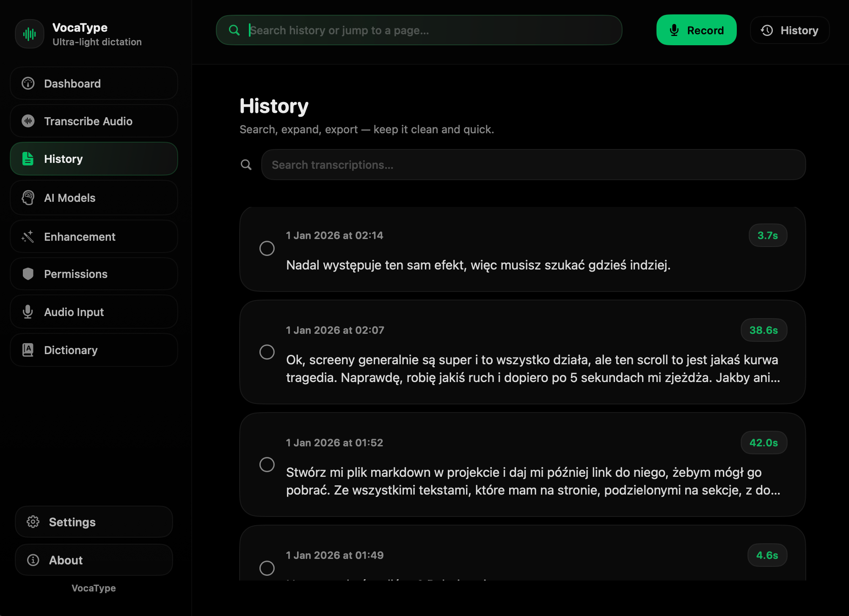Click the VocaType waveform logo icon
849x616 pixels.
click(29, 34)
